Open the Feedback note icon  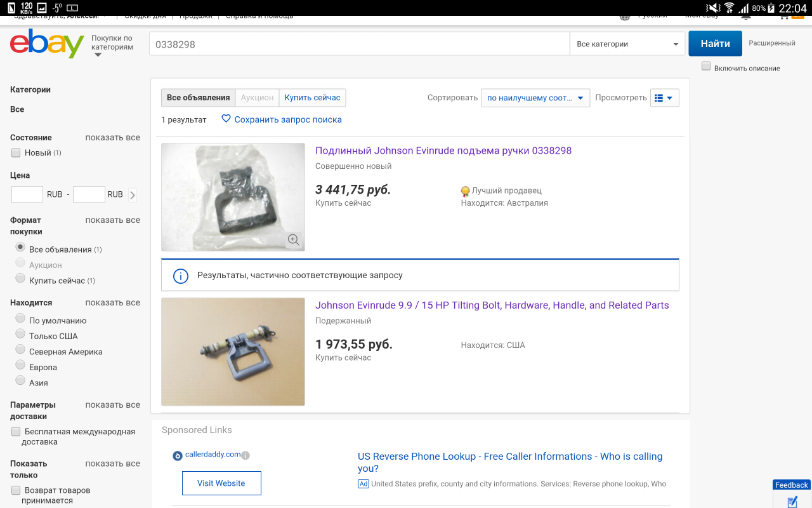(x=792, y=502)
